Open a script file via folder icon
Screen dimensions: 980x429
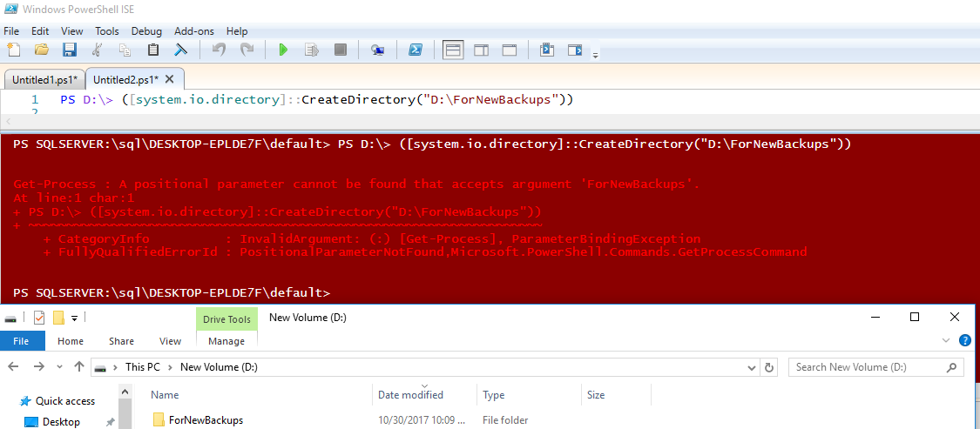tap(42, 50)
